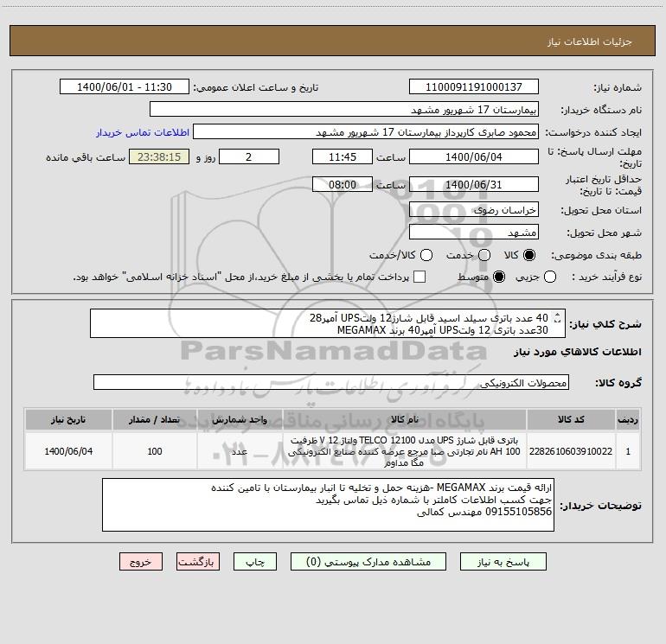Click the remaining days field showing 2

249,156
